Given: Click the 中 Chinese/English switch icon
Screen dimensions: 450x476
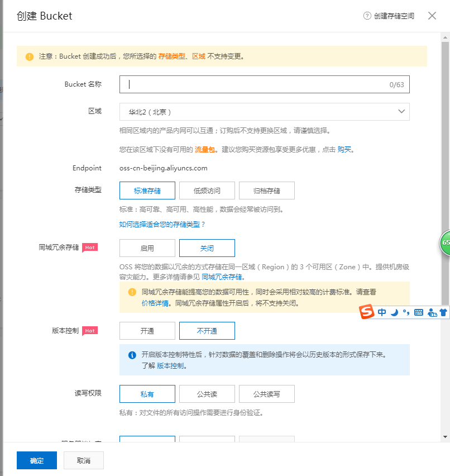Looking at the screenshot, I should (381, 312).
